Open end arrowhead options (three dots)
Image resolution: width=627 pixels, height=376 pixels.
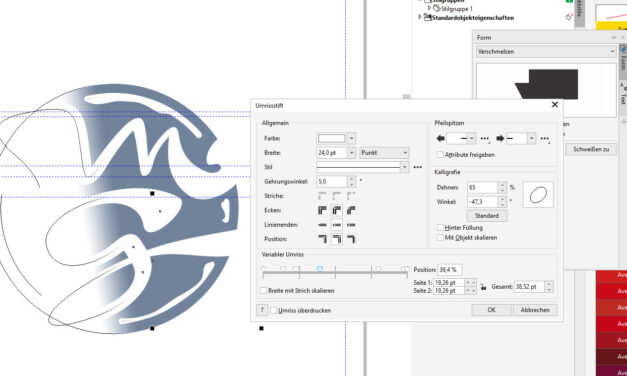click(545, 139)
